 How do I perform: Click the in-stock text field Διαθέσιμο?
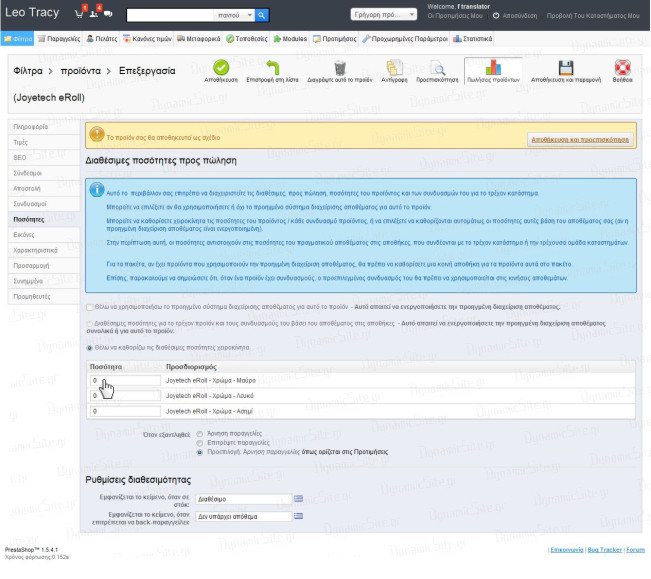(244, 499)
